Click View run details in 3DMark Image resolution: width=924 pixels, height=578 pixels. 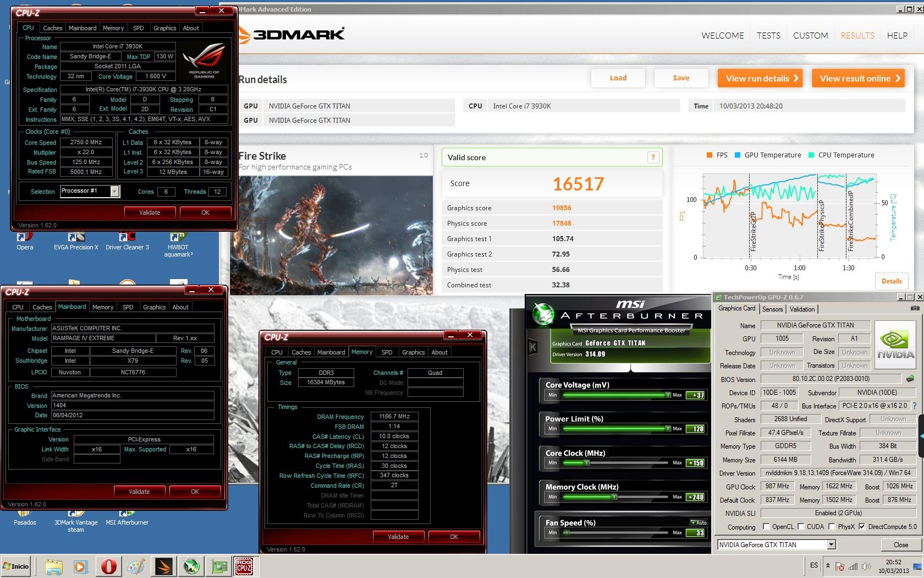coord(761,78)
